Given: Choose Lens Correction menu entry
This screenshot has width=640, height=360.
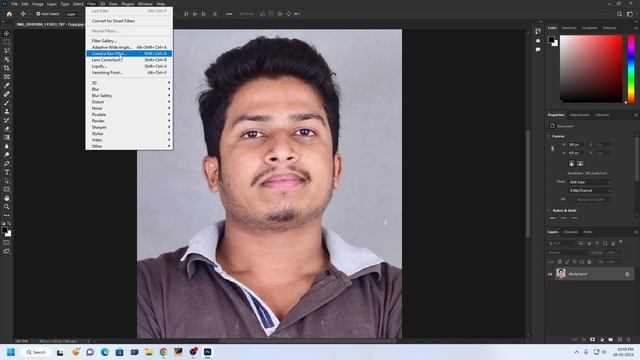Looking at the screenshot, I should click(129, 60).
